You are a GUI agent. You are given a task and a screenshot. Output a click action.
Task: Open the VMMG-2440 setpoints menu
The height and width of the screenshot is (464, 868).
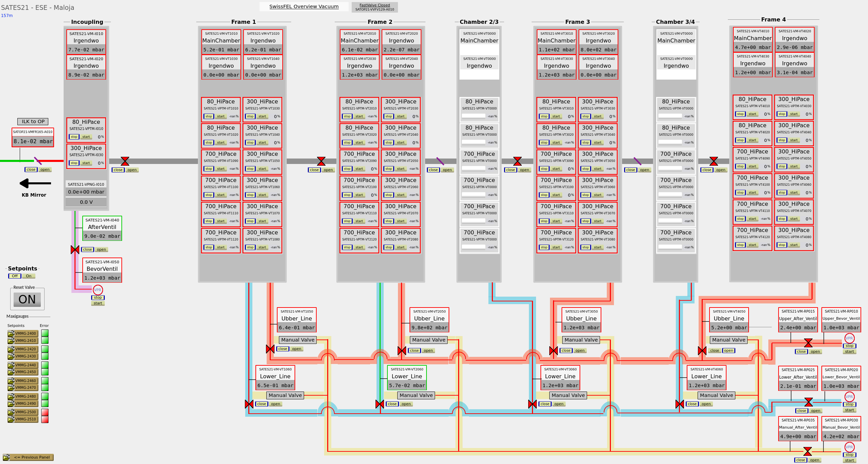pyautogui.click(x=23, y=365)
